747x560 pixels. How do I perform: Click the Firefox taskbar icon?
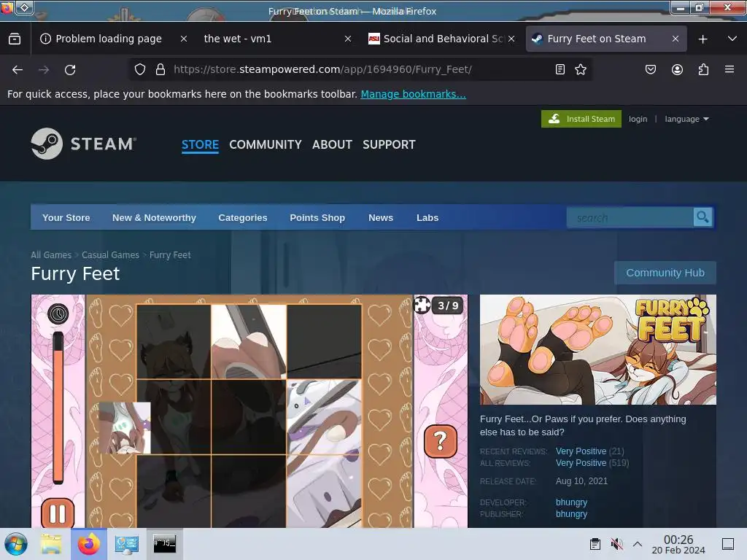[x=88, y=544]
